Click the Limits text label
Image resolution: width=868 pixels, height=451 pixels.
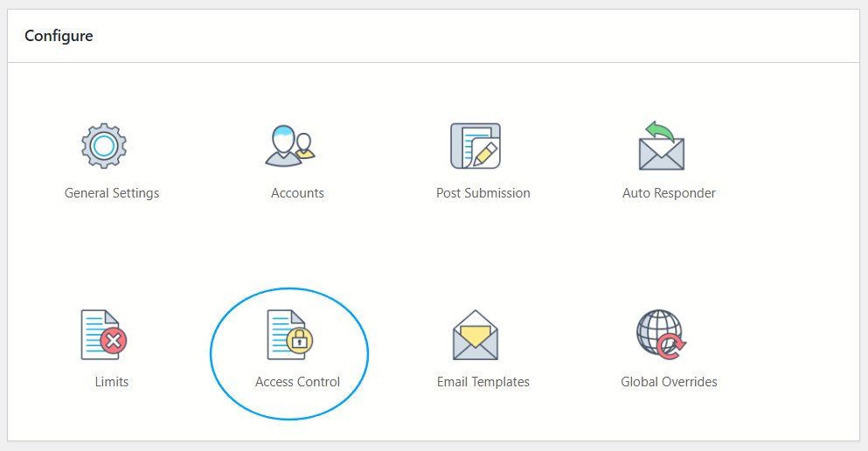coord(112,382)
